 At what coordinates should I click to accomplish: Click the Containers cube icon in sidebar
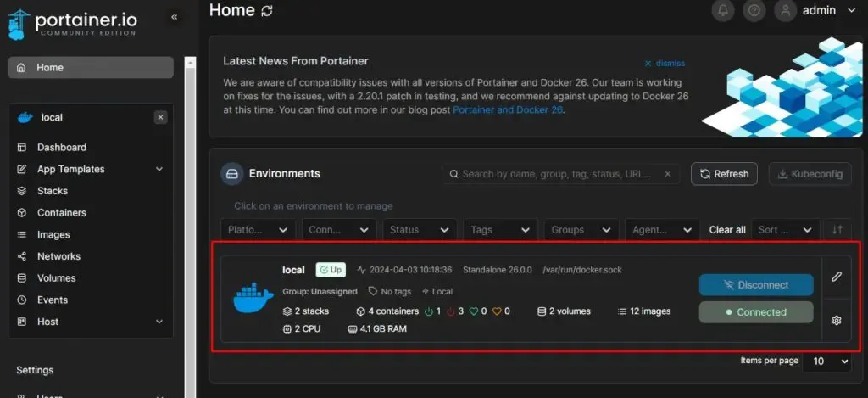pyautogui.click(x=22, y=213)
